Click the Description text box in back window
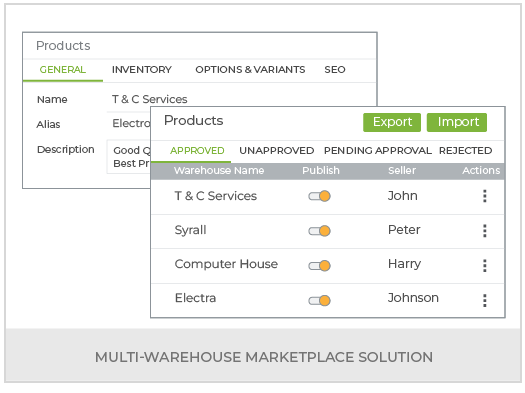This screenshot has width=525, height=393. (129, 157)
